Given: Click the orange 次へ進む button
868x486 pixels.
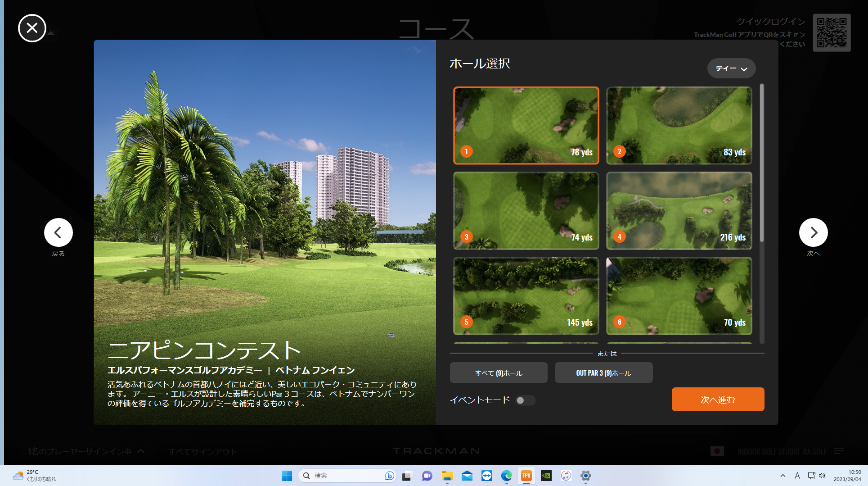Looking at the screenshot, I should coord(718,399).
